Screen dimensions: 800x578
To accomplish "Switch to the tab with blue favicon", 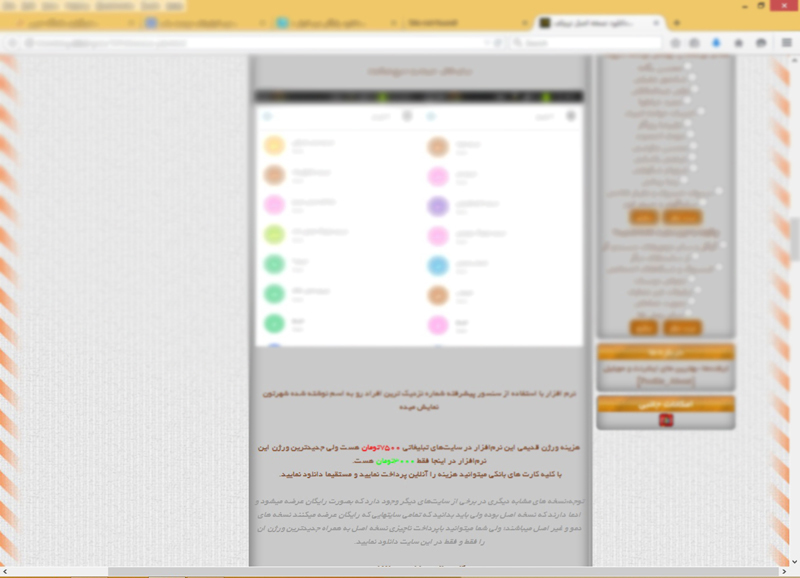I will [204, 23].
